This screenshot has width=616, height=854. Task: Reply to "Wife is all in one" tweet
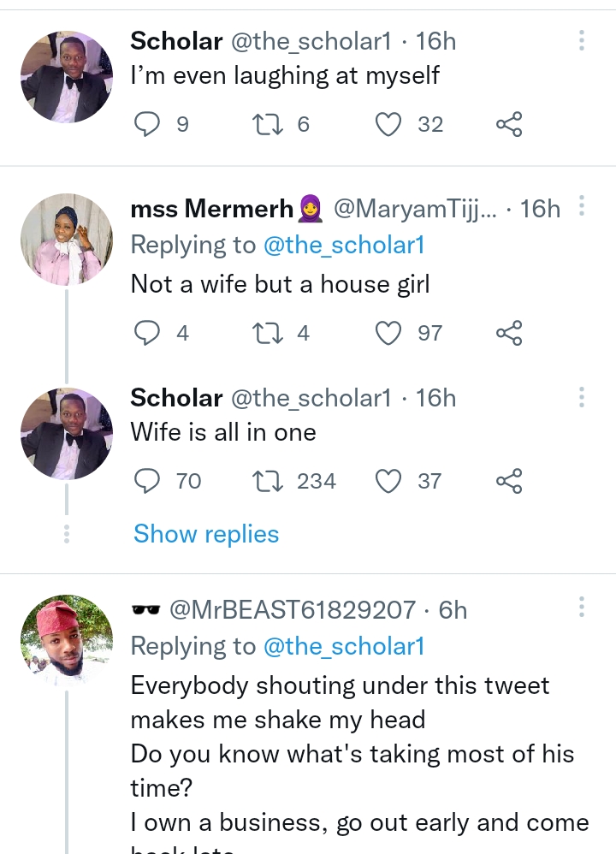pos(148,481)
